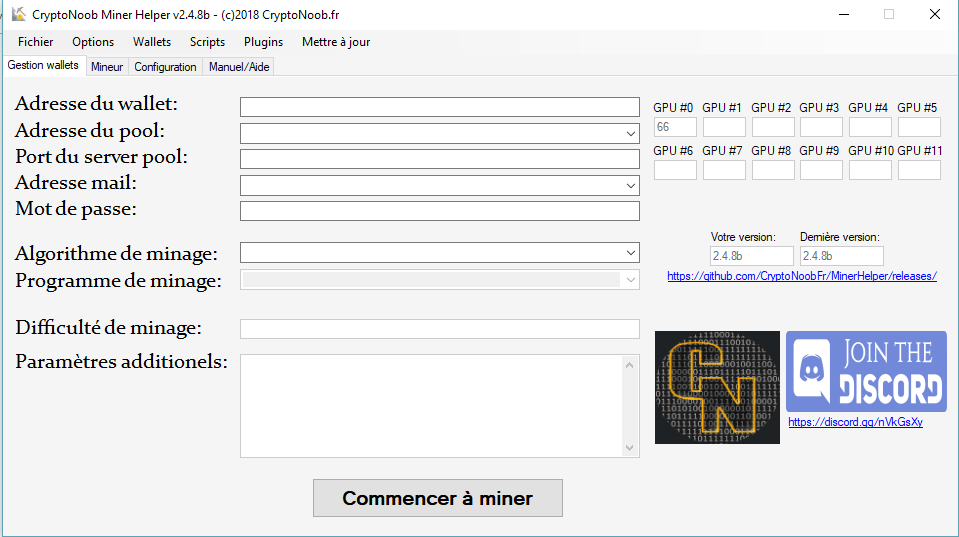Viewport: 959px width, 537px height.
Task: Click the GPU #10 input field
Action: [870, 170]
